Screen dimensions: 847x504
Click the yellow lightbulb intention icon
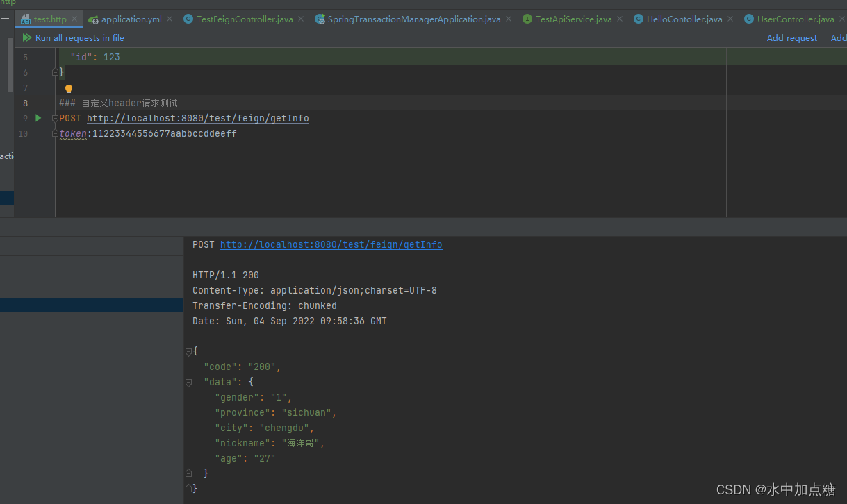[x=69, y=89]
